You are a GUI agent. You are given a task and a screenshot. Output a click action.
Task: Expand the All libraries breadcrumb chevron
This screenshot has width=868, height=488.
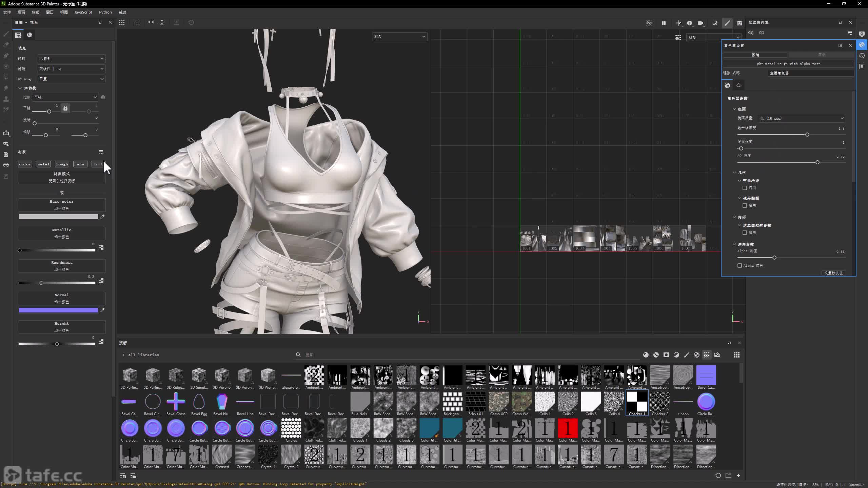tap(123, 355)
